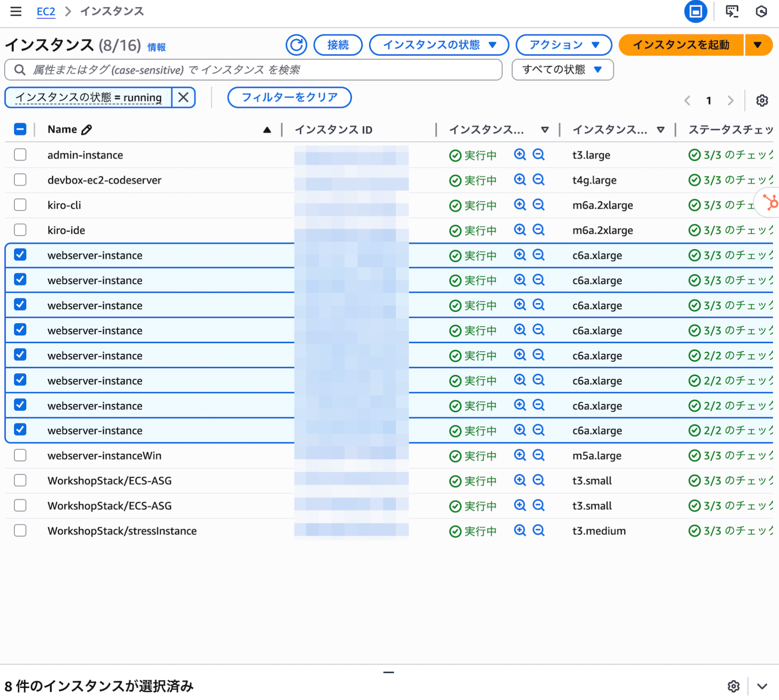Sort by the Name column header

pyautogui.click(x=62, y=129)
